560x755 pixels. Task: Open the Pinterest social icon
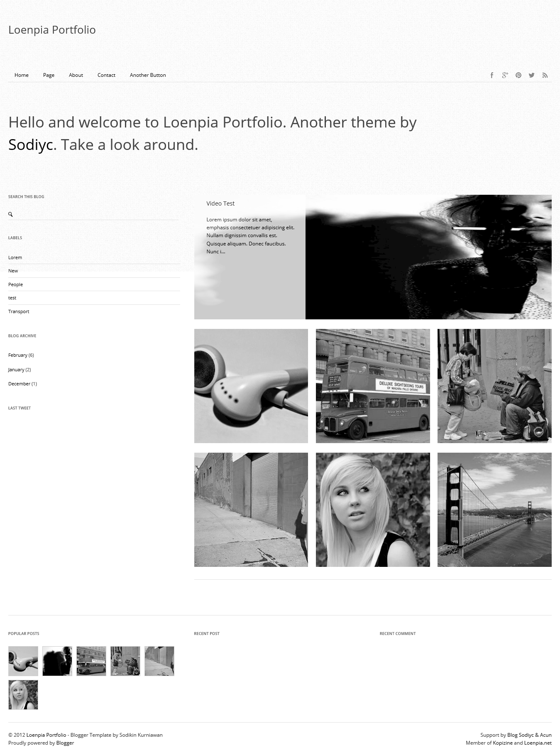click(518, 75)
